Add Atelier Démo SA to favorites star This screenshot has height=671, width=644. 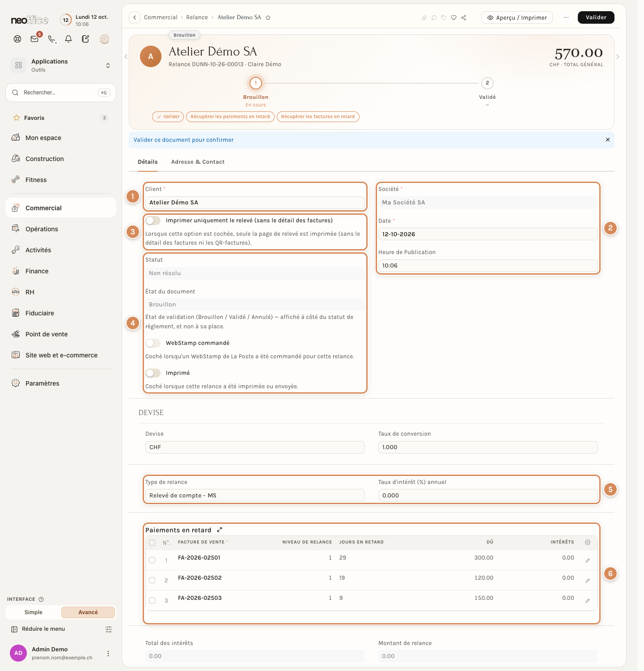click(x=268, y=18)
